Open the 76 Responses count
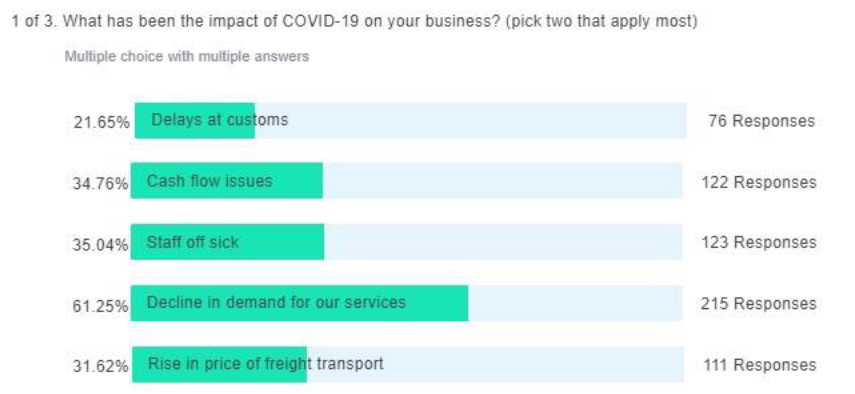This screenshot has height=394, width=855. 761,121
